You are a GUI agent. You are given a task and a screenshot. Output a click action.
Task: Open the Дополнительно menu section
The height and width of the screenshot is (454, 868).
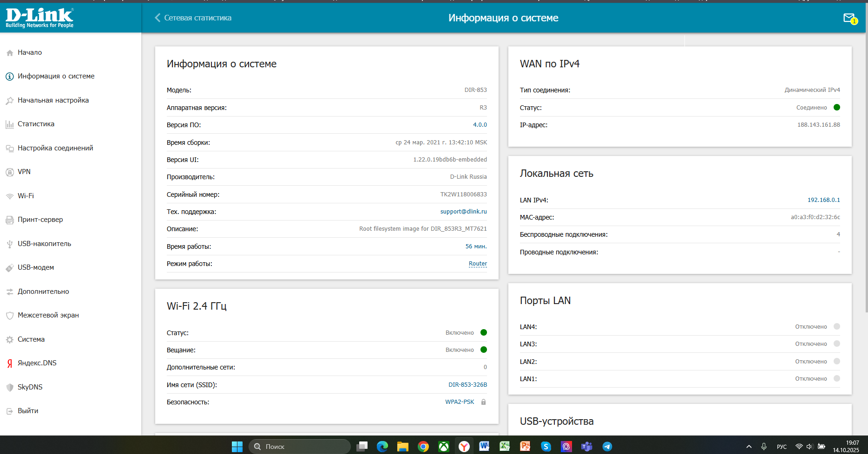coord(43,292)
